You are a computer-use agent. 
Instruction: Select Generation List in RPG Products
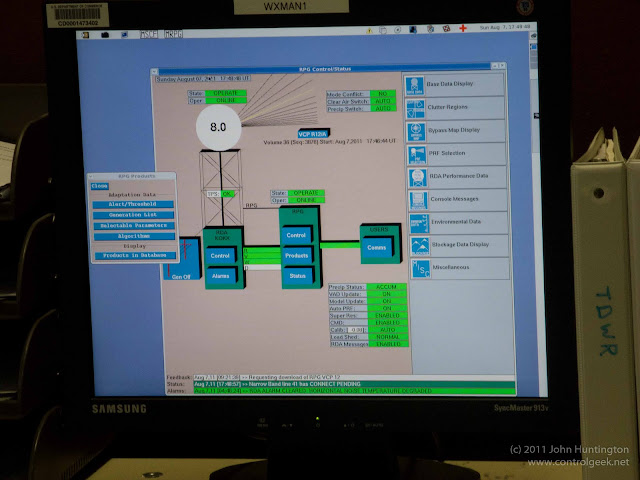pos(133,215)
